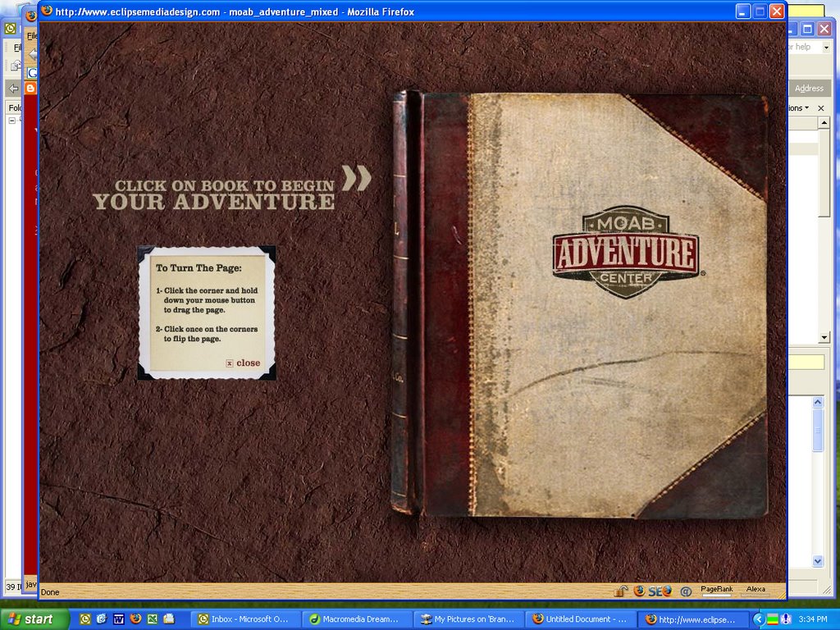Viewport: 840px width, 630px height.
Task: Click the SEO extension icon in status bar
Action: [660, 591]
